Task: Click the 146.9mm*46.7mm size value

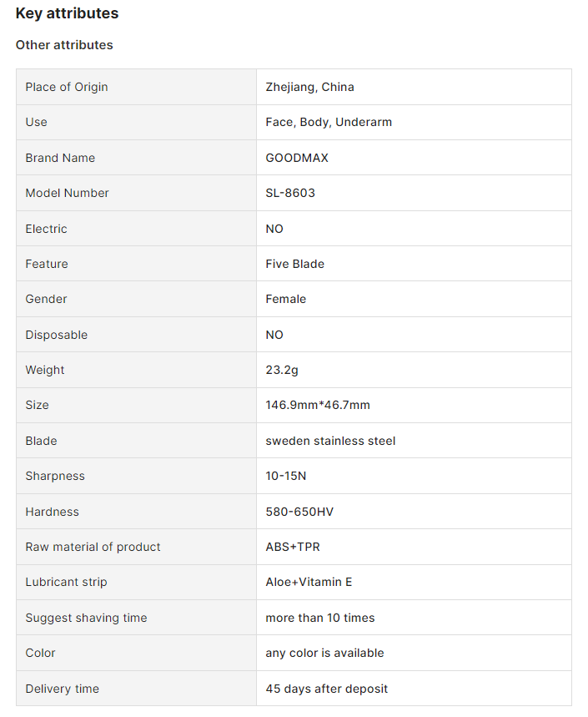Action: pyautogui.click(x=318, y=405)
